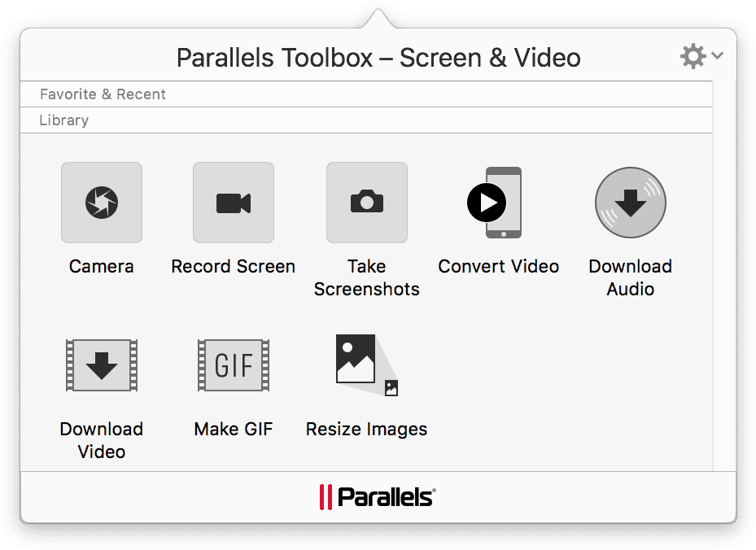Viewport: 756px width, 550px height.
Task: Open the settings gear menu
Action: [701, 56]
